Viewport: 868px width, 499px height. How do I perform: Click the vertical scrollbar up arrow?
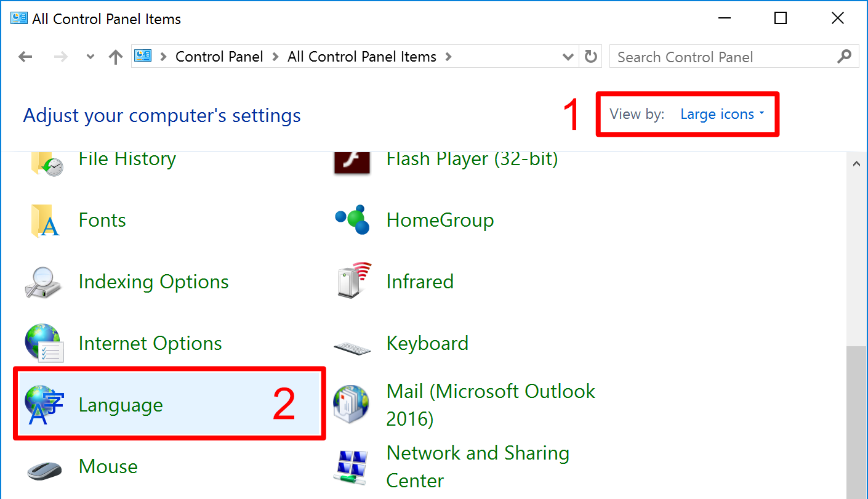(856, 164)
